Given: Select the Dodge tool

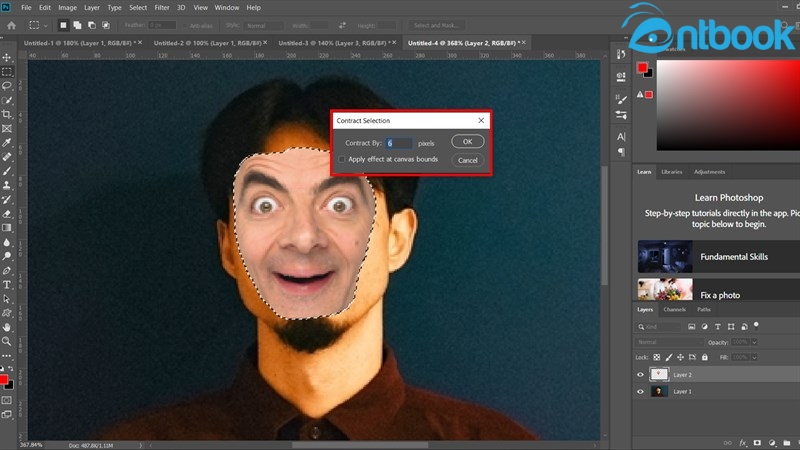Looking at the screenshot, I should tap(7, 256).
